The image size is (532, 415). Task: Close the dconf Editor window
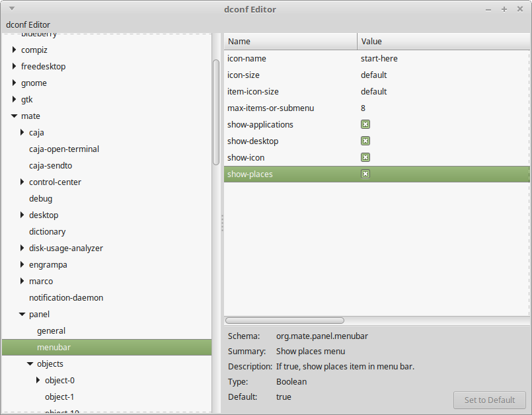click(x=520, y=9)
